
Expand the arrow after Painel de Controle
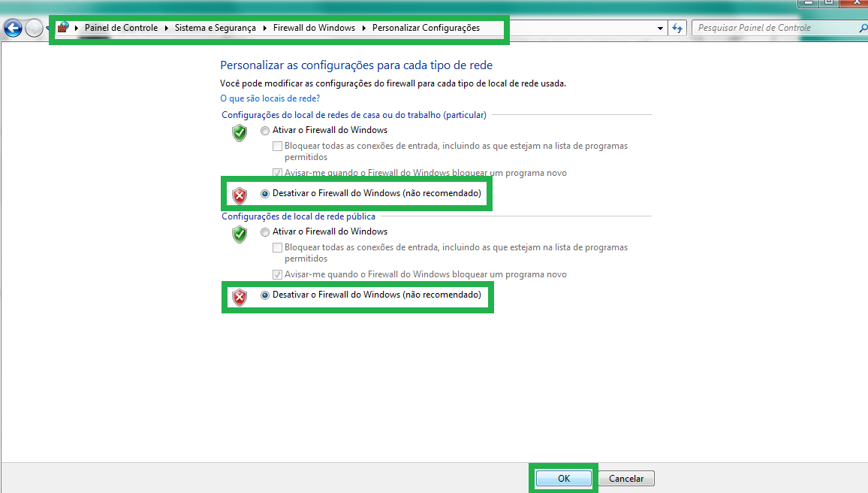coord(166,28)
